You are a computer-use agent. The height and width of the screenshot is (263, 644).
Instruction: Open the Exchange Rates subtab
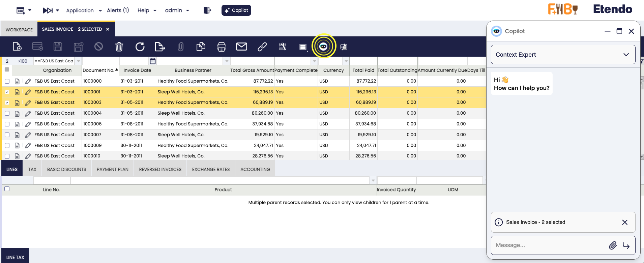pos(211,169)
